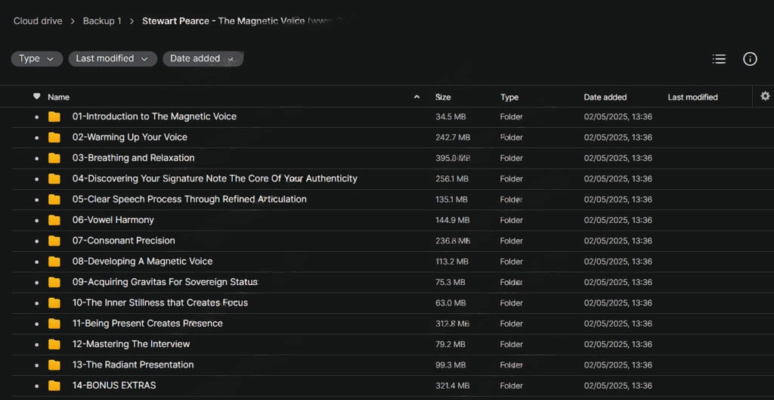Image resolution: width=774 pixels, height=400 pixels.
Task: Click folder icon for 06-Vowel Harmony
Action: (x=54, y=220)
